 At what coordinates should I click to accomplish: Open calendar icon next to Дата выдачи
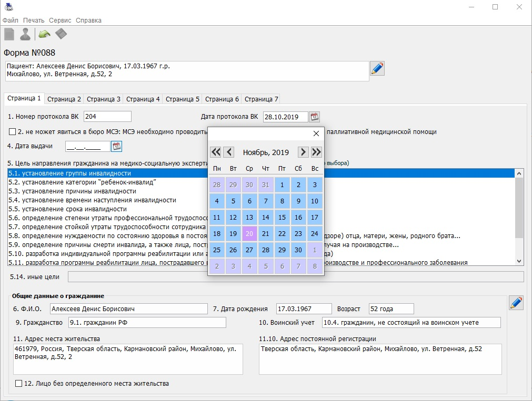click(116, 146)
